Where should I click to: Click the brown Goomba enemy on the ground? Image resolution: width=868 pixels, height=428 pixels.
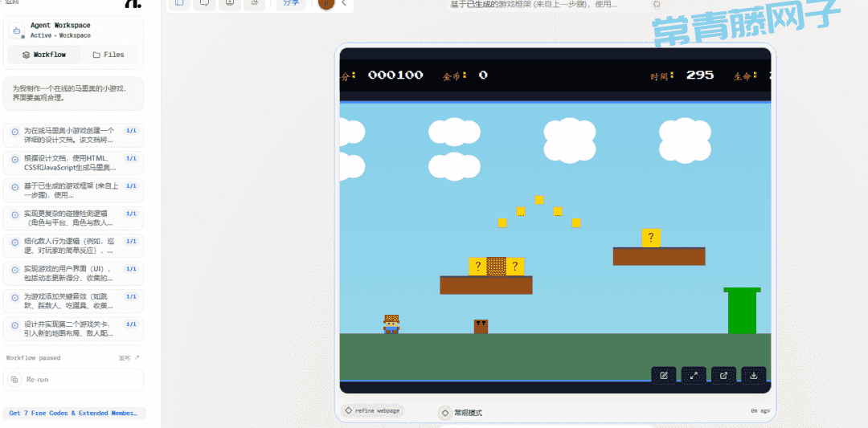tap(481, 326)
